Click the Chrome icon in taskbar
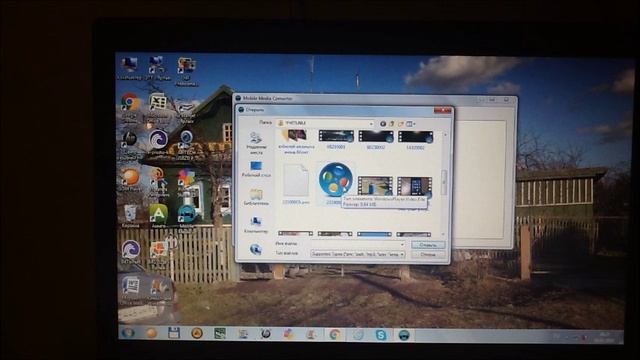 (335, 335)
